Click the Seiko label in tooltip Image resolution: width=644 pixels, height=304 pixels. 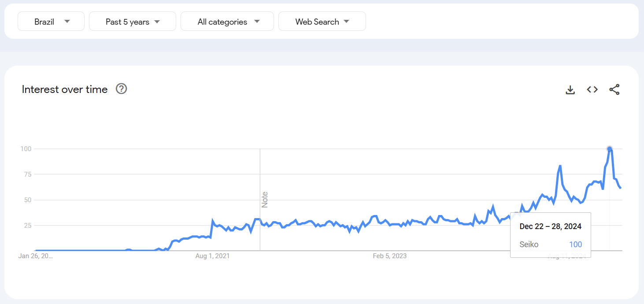click(x=529, y=245)
